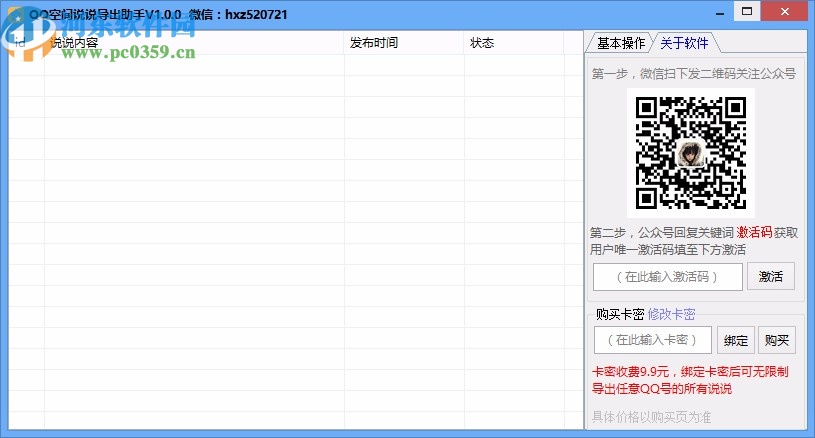Close the application window
Image resolution: width=815 pixels, height=438 pixels.
tap(785, 11)
